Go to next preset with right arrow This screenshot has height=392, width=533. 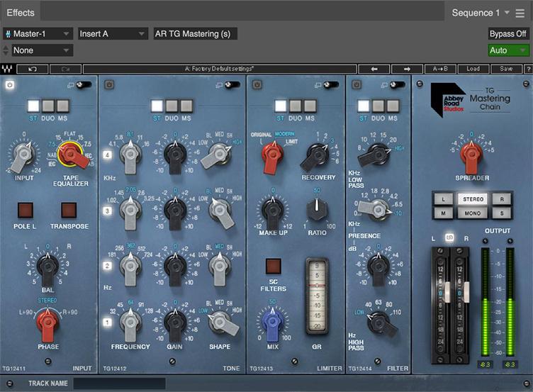[x=407, y=69]
